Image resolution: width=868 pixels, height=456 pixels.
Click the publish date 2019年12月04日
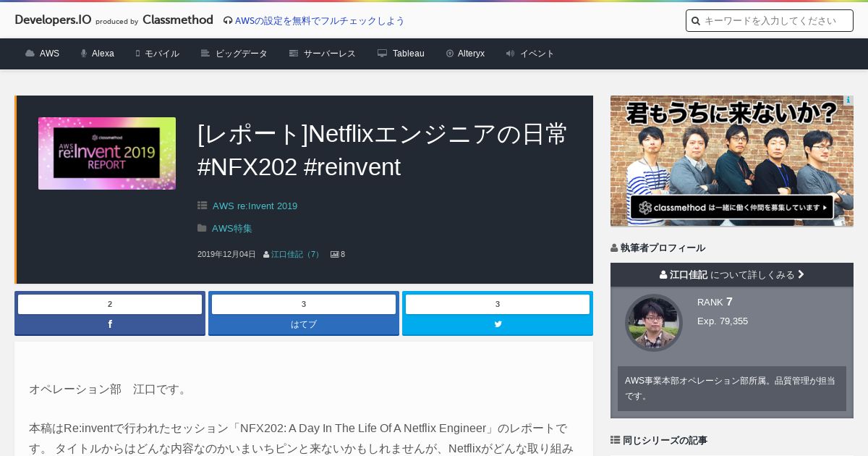pos(226,254)
